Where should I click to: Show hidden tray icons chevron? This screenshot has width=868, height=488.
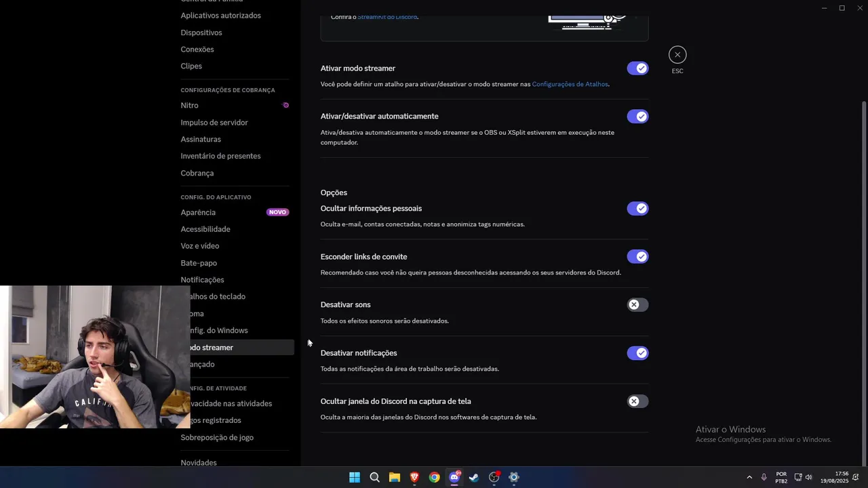tap(749, 477)
